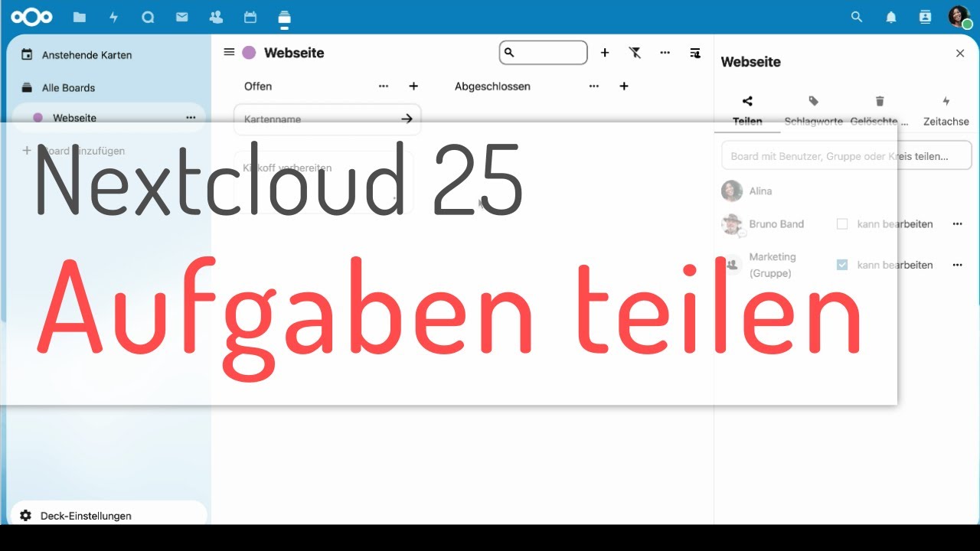The image size is (980, 551).
Task: Open the Mail app icon
Action: [181, 17]
